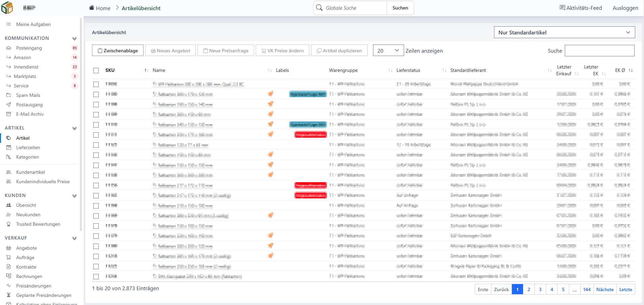Check the last article row checkbox
Image resolution: width=644 pixels, height=305 pixels.
(x=96, y=276)
